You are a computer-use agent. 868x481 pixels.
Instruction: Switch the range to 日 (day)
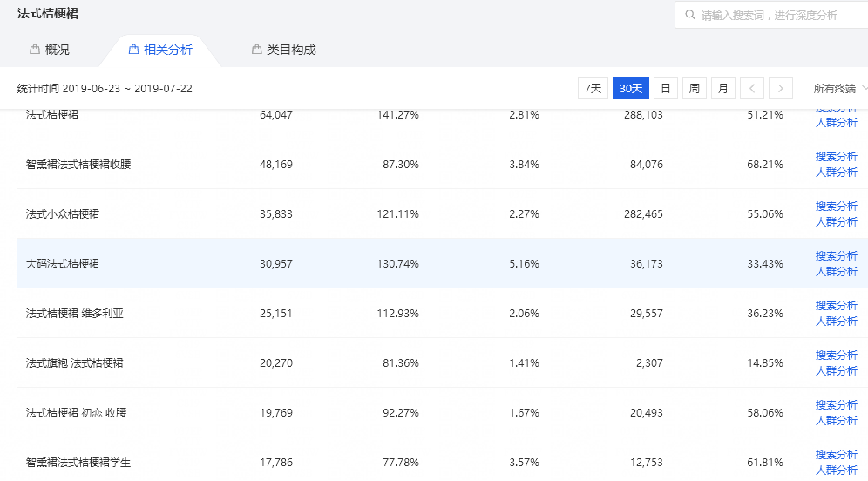click(665, 88)
